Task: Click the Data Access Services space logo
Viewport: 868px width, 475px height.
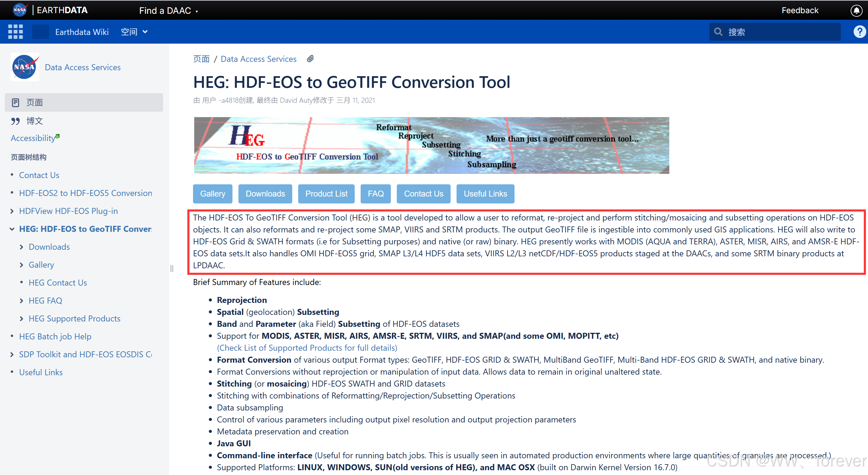Action: (x=25, y=67)
